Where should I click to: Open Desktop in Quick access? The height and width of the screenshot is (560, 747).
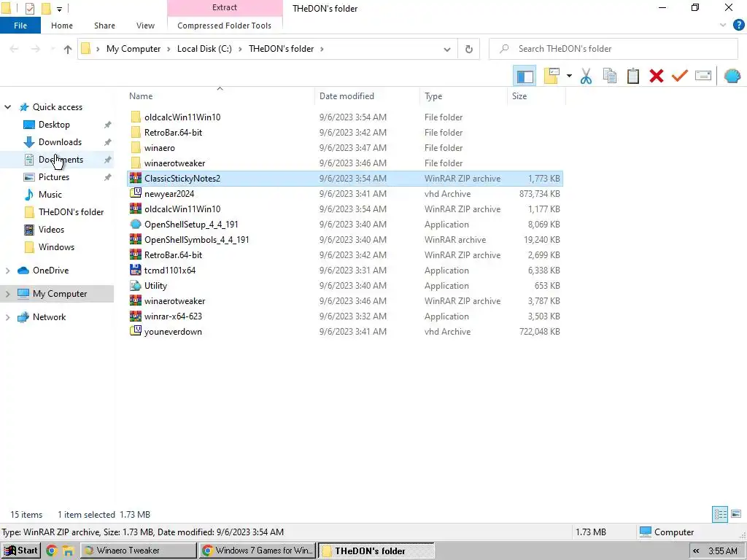[54, 125]
